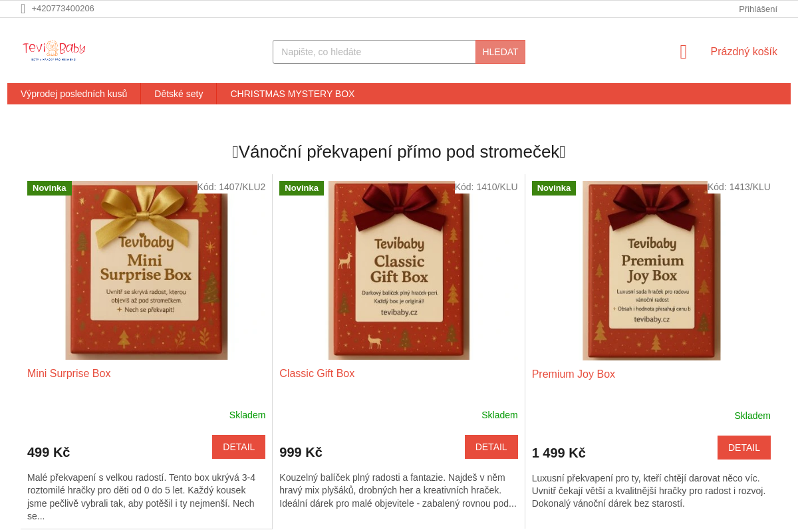Open the Výprodej posledních kusů menu item

[74, 94]
